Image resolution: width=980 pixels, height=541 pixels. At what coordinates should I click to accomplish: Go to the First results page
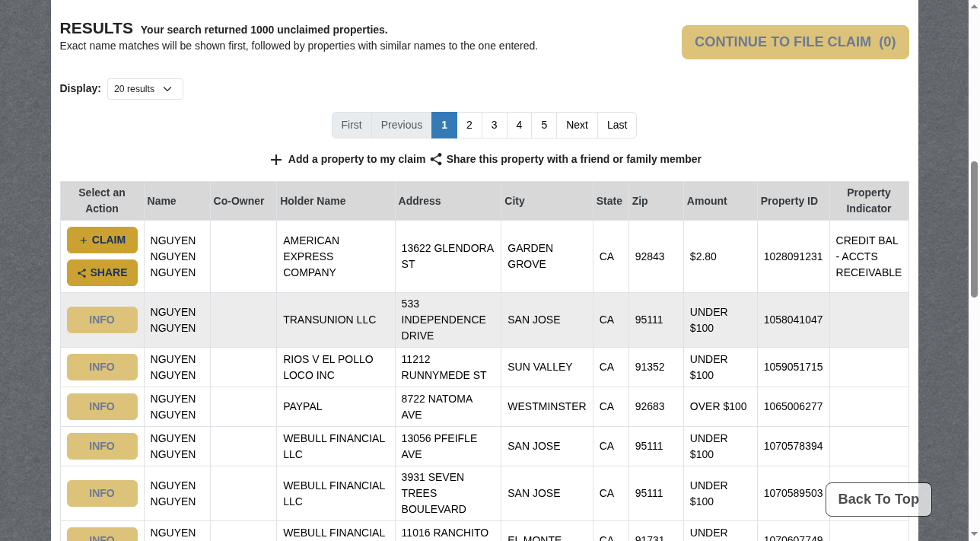coord(352,125)
